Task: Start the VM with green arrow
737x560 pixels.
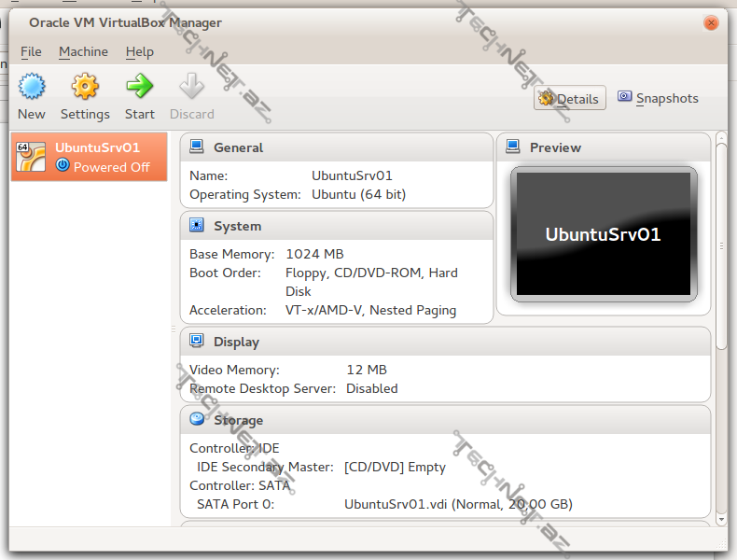Action: 140,86
